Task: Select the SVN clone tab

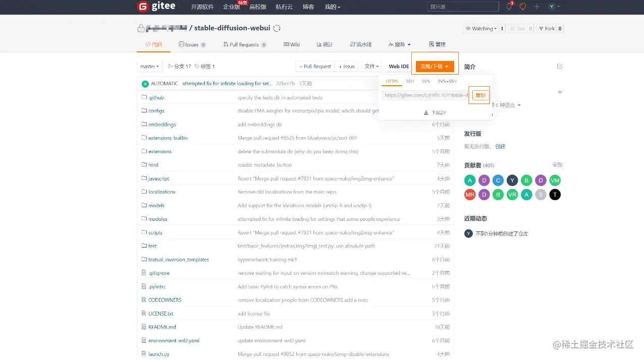Action: click(426, 81)
